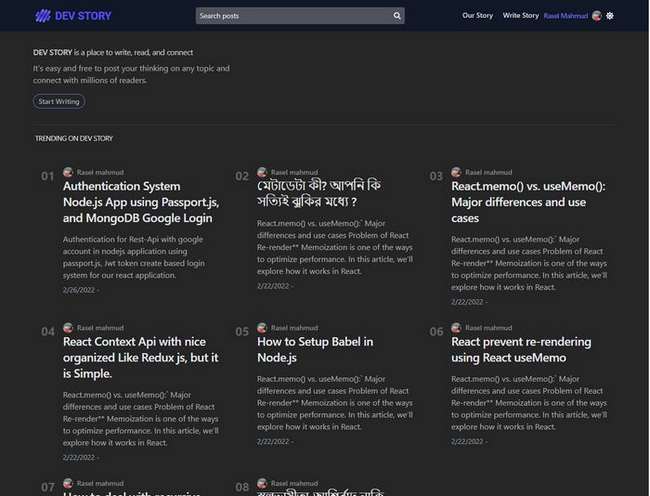
Task: Open the Authentication System Node.js post
Action: [141, 202]
